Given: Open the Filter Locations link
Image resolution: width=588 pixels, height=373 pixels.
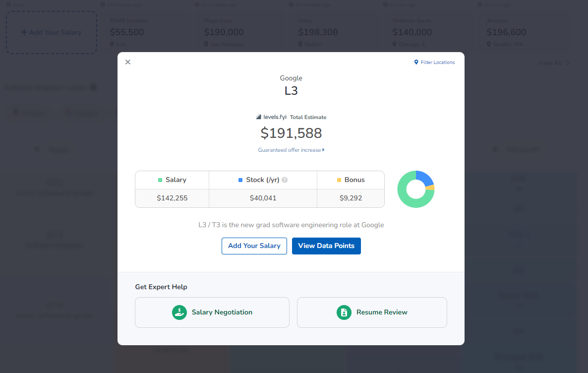Looking at the screenshot, I should point(434,62).
